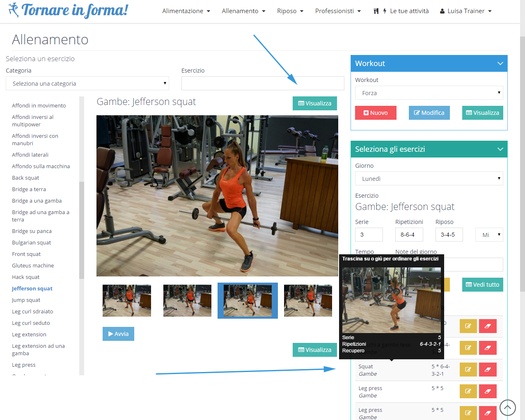Open Le tue attività from navbar

[x=401, y=11]
